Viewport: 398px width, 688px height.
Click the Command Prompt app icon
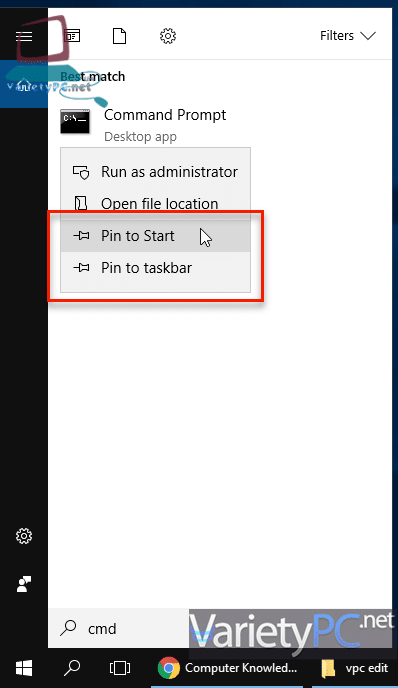[x=75, y=122]
